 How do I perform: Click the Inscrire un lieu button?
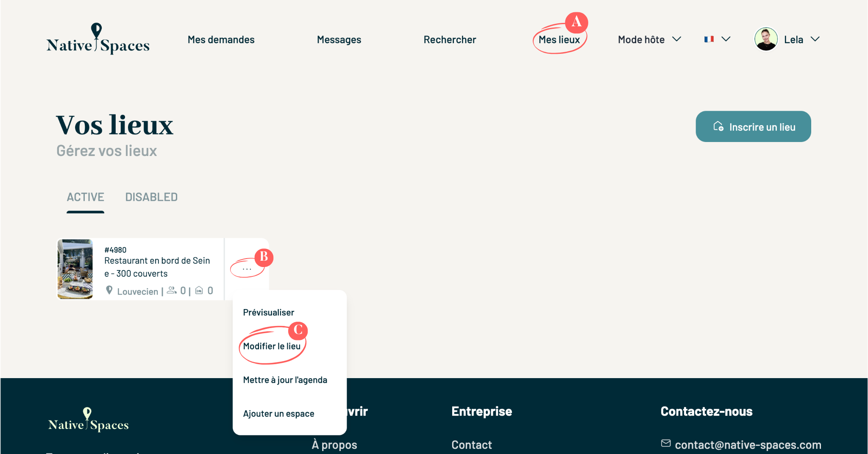click(x=753, y=127)
